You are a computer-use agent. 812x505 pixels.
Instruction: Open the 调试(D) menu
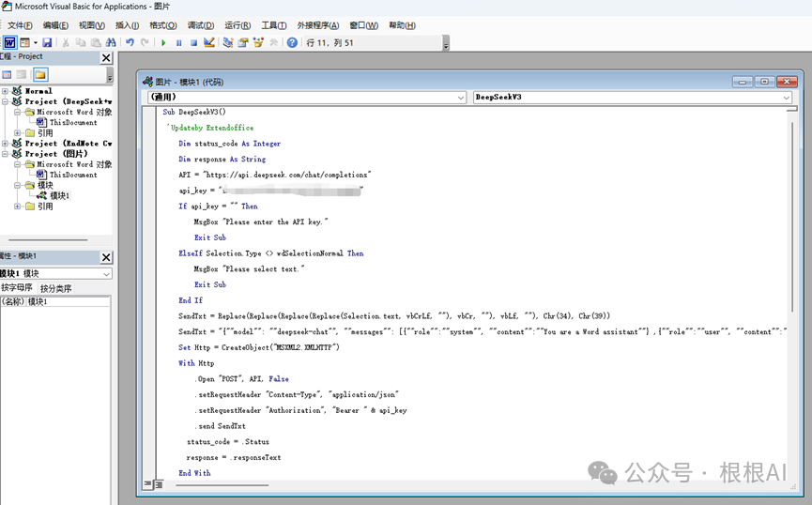200,25
